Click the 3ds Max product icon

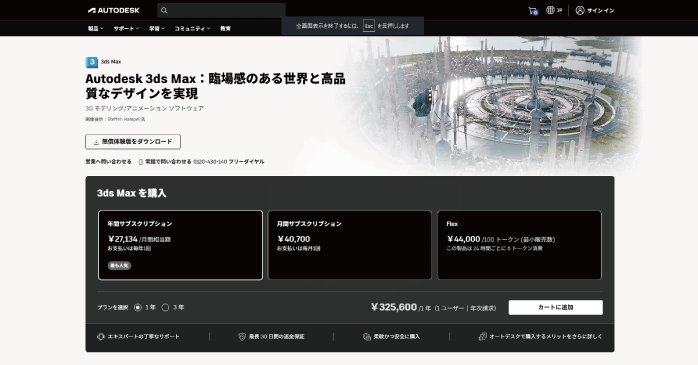(x=92, y=62)
